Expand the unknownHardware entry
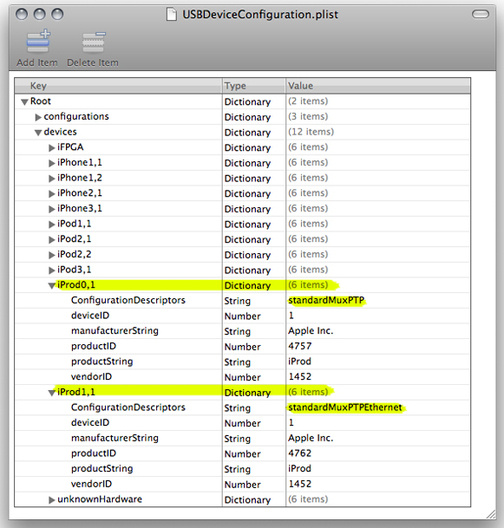Viewport: 504px width, 528px height. pyautogui.click(x=52, y=500)
